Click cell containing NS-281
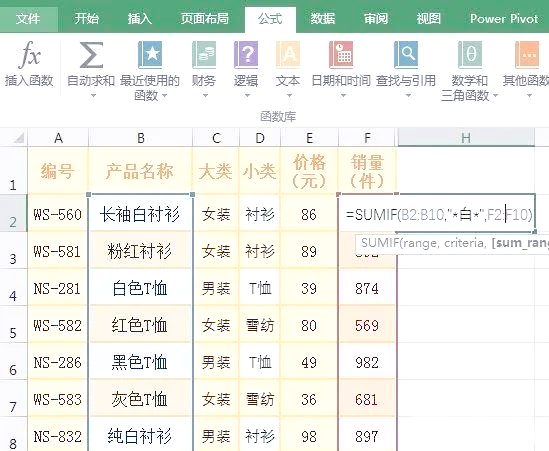The image size is (549, 451). coord(58,288)
